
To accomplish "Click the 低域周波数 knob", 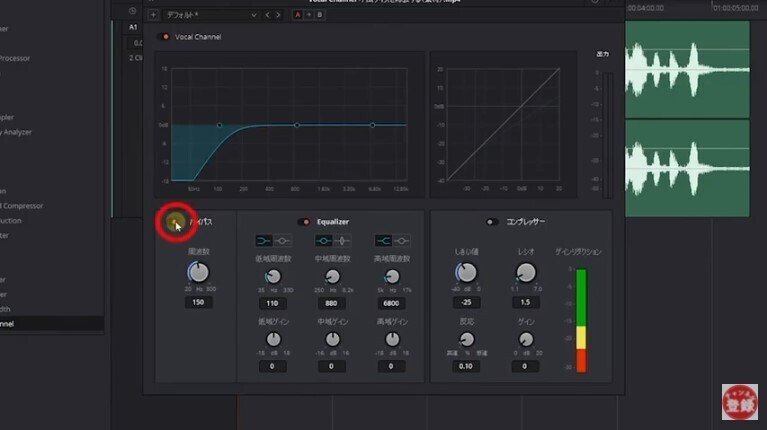I will (x=273, y=277).
